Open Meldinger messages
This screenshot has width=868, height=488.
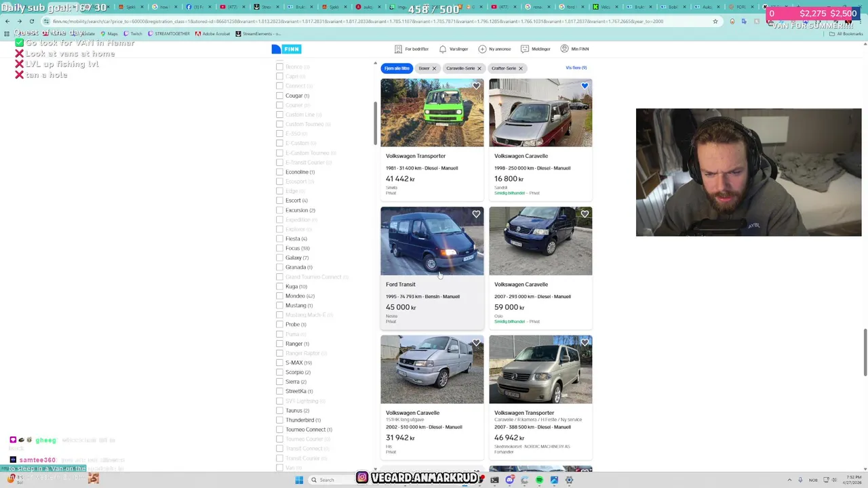536,49
